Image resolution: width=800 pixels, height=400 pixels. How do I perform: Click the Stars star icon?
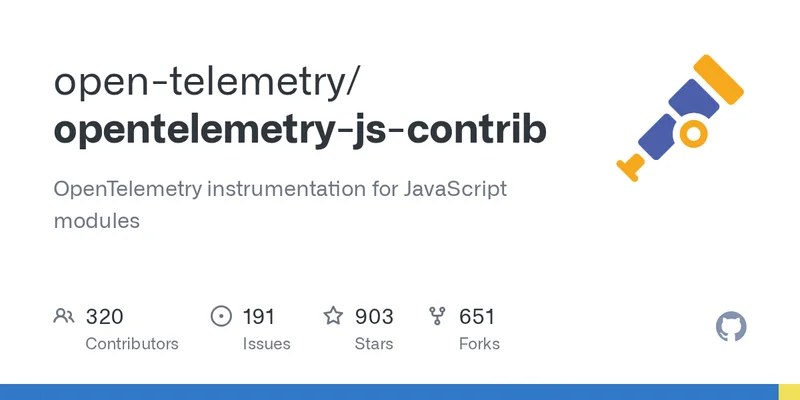click(333, 317)
